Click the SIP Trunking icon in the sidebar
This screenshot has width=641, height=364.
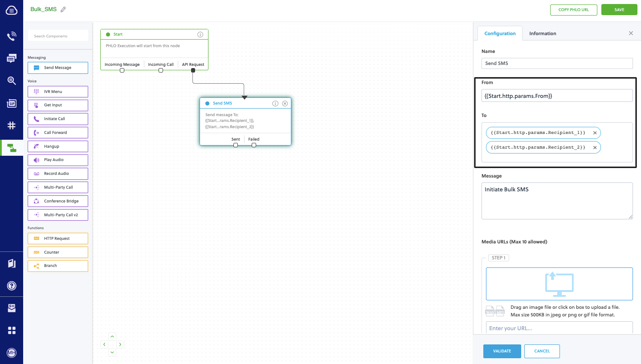pos(11,103)
